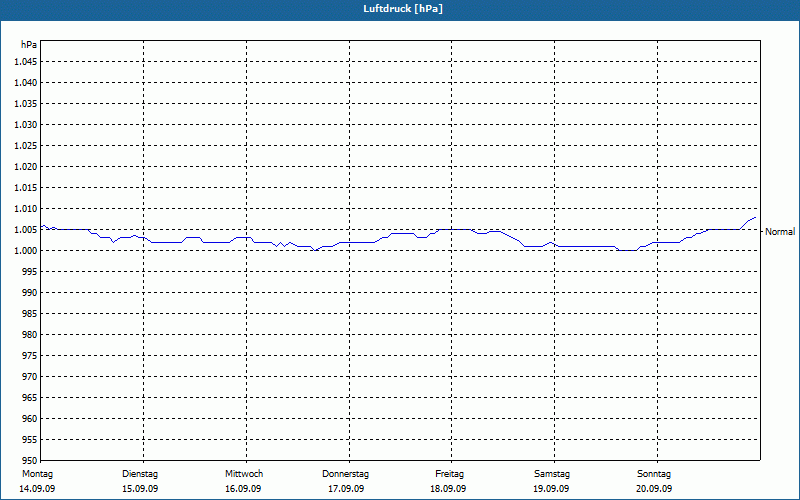Select the 1.040 axis value
Viewport: 800px width, 500px height.
tap(26, 83)
